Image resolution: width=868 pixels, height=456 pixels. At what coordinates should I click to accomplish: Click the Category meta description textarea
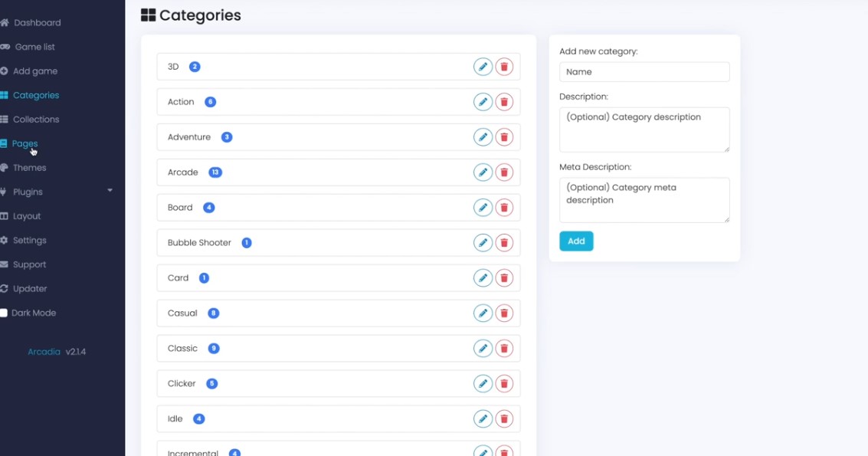tap(644, 200)
